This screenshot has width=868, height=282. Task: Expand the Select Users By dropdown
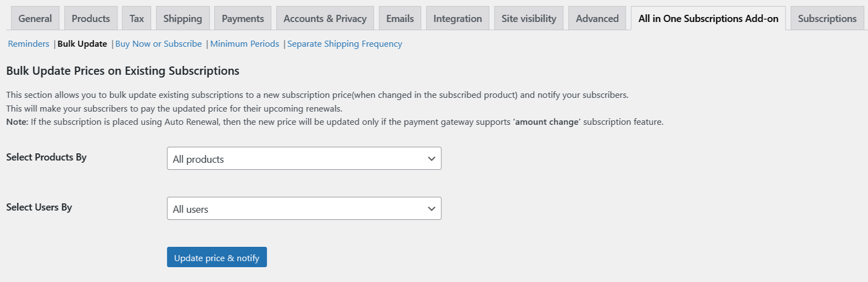click(304, 209)
